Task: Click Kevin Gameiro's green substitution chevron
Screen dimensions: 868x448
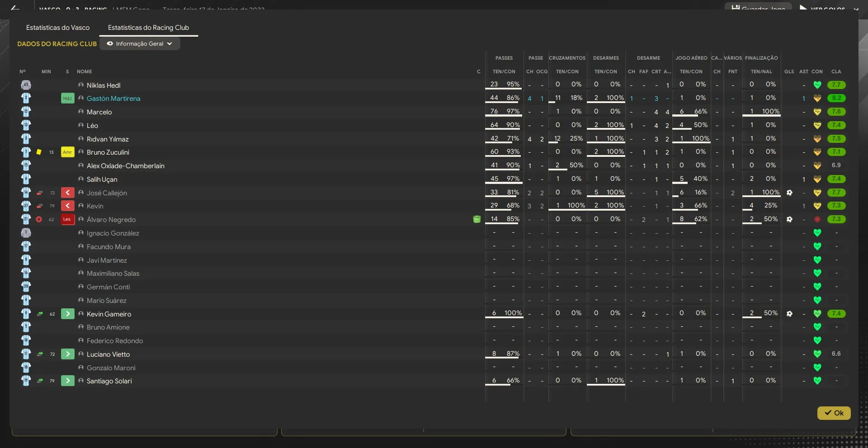Action: [x=67, y=314]
